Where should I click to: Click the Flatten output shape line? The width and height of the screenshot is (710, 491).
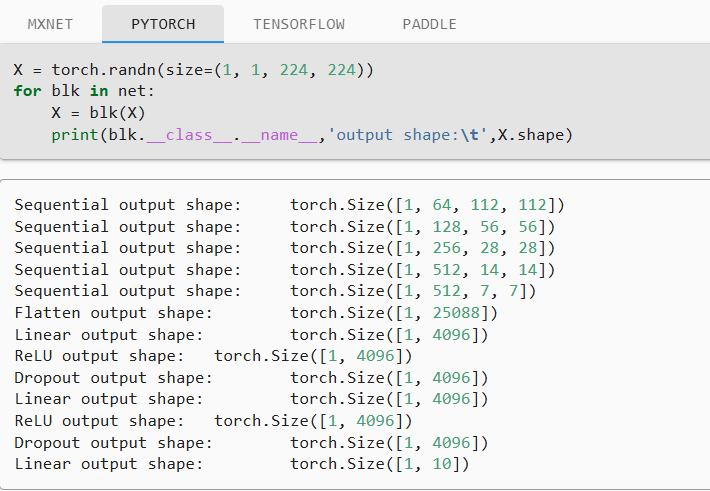[256, 313]
